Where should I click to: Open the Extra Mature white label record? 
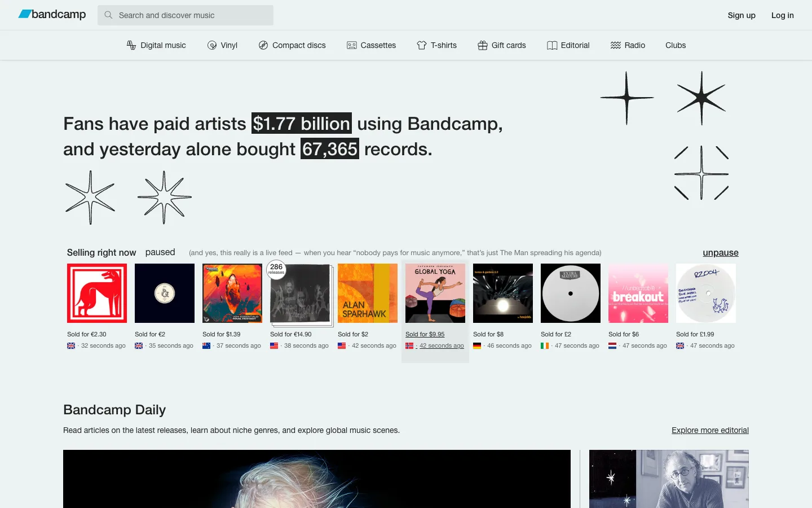tap(571, 294)
